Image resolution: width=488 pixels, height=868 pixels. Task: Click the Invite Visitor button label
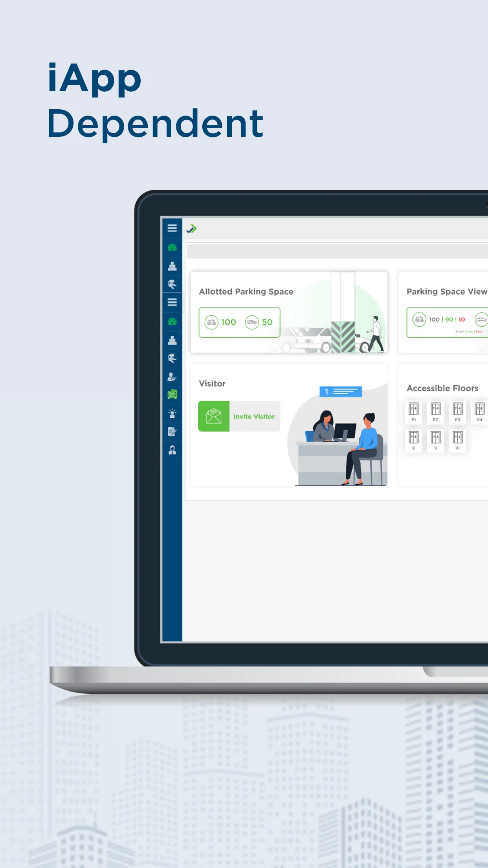click(x=254, y=416)
